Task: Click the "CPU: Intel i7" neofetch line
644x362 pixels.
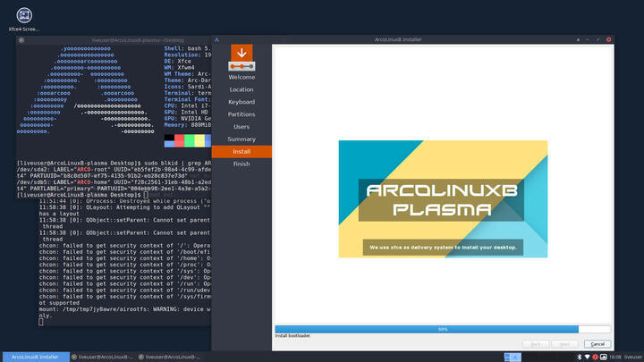Action: click(x=188, y=105)
